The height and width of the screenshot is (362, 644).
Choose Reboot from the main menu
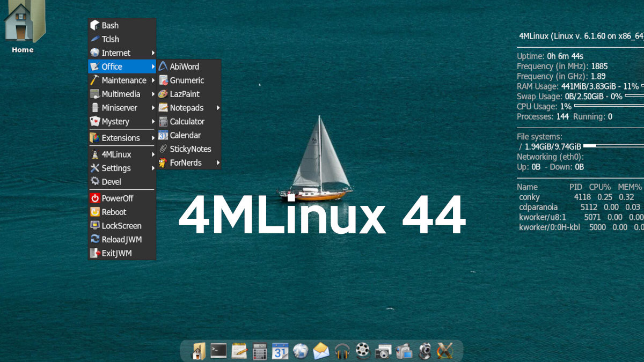pyautogui.click(x=122, y=212)
